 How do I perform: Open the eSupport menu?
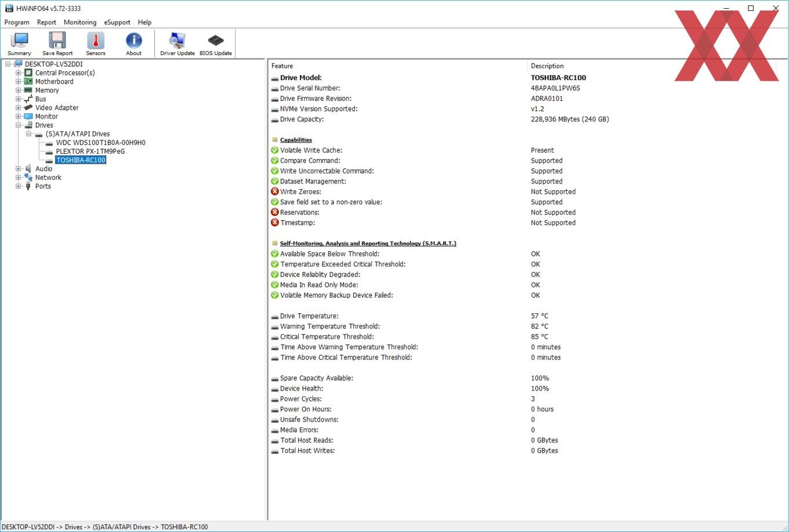[117, 22]
